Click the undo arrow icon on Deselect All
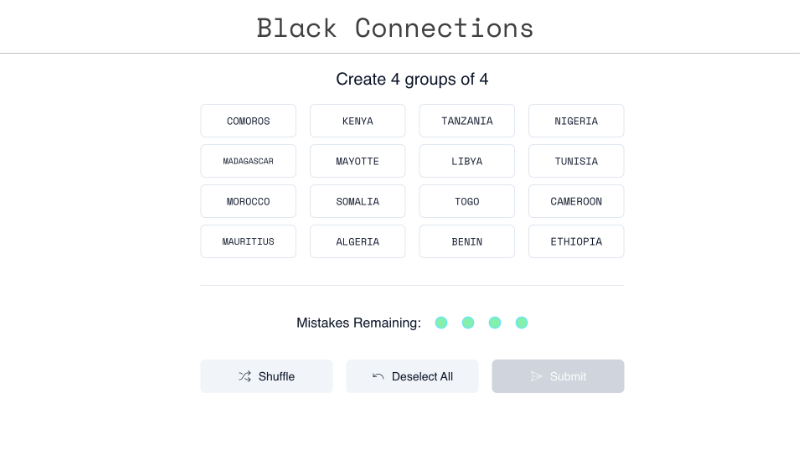Screen dimensions: 800x450 [378, 376]
